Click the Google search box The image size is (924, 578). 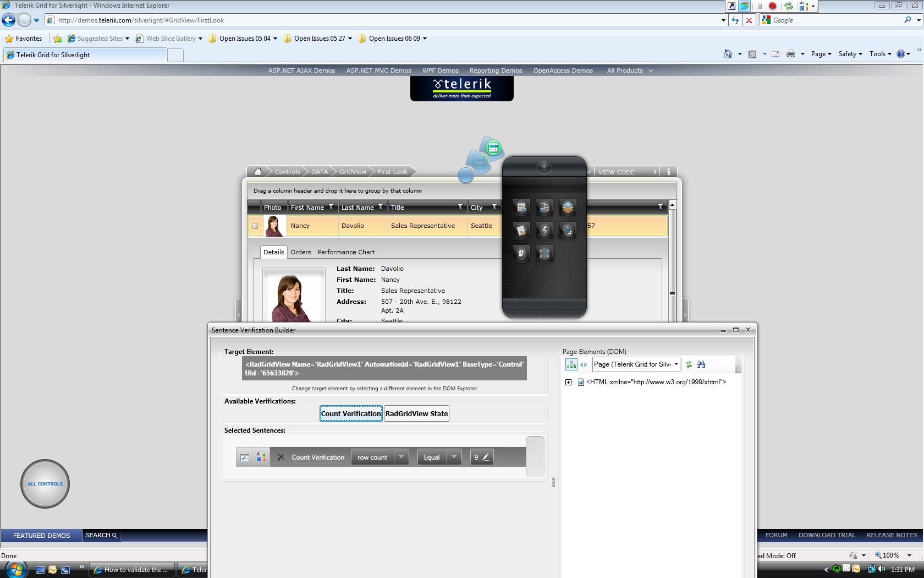pyautogui.click(x=836, y=20)
